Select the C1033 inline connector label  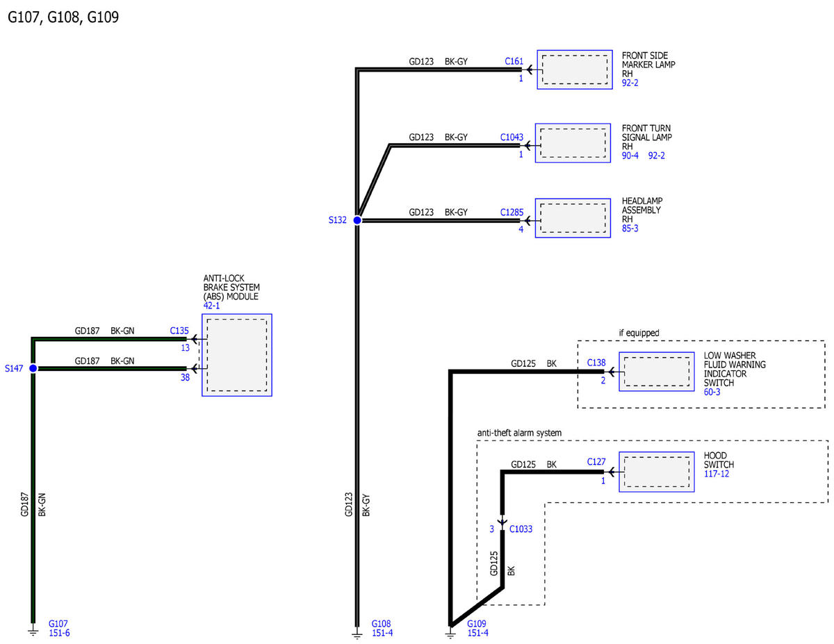click(x=521, y=529)
